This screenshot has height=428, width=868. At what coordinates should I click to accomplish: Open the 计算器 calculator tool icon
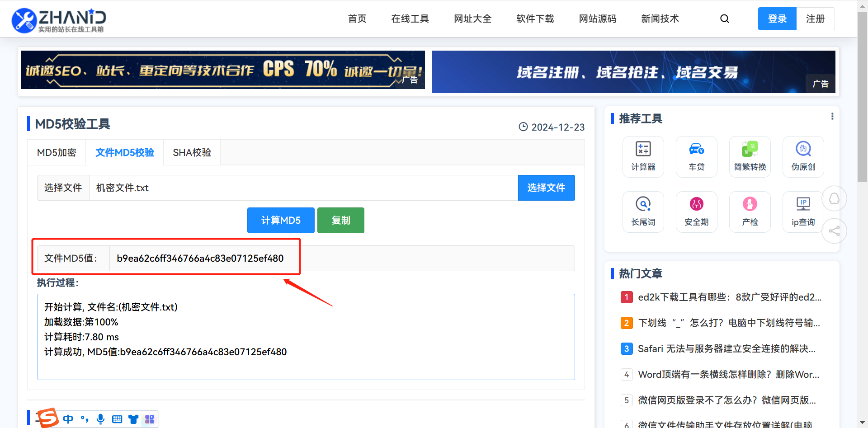[x=643, y=156]
